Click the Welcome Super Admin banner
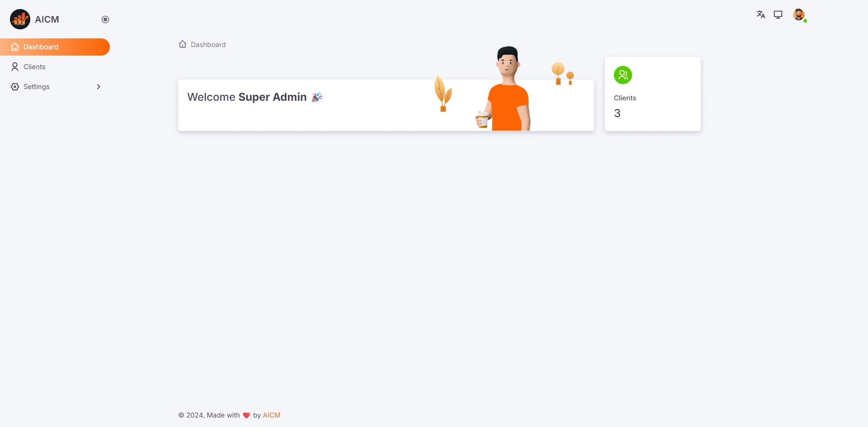868x427 pixels. tap(386, 105)
